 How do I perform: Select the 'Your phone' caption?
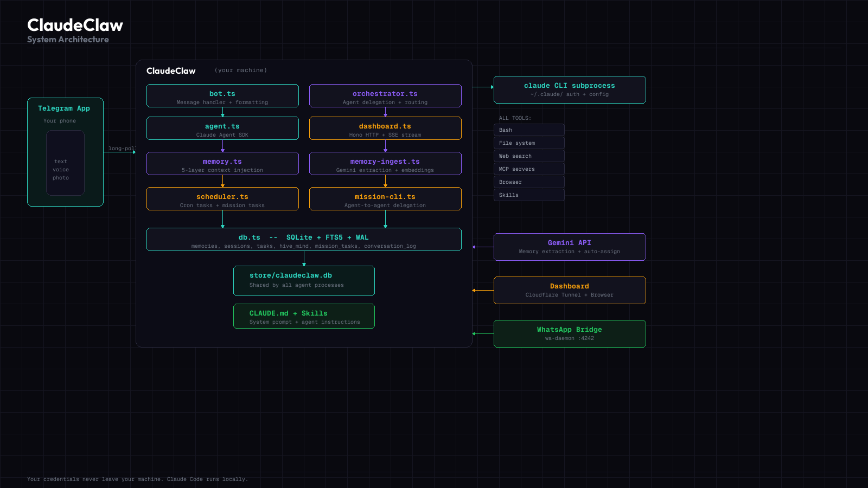click(60, 121)
